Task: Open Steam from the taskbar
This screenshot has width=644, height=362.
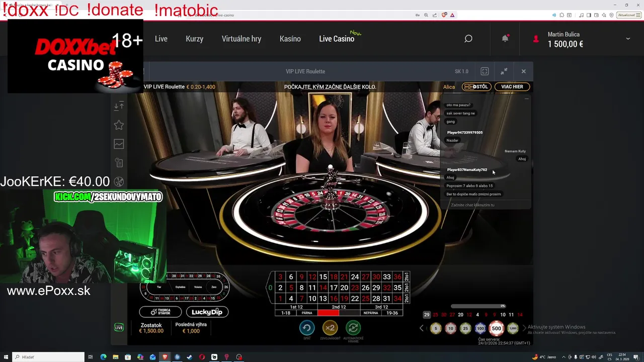Action: (x=190, y=357)
